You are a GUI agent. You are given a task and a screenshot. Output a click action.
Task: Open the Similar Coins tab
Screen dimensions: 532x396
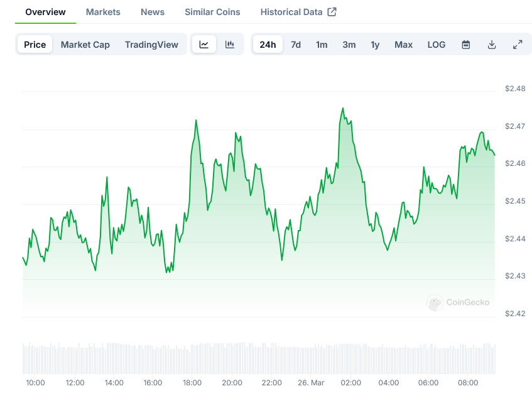coord(212,12)
